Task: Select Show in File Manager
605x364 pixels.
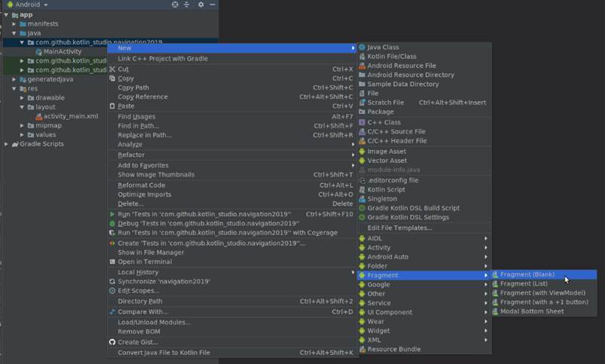Action: [232, 252]
